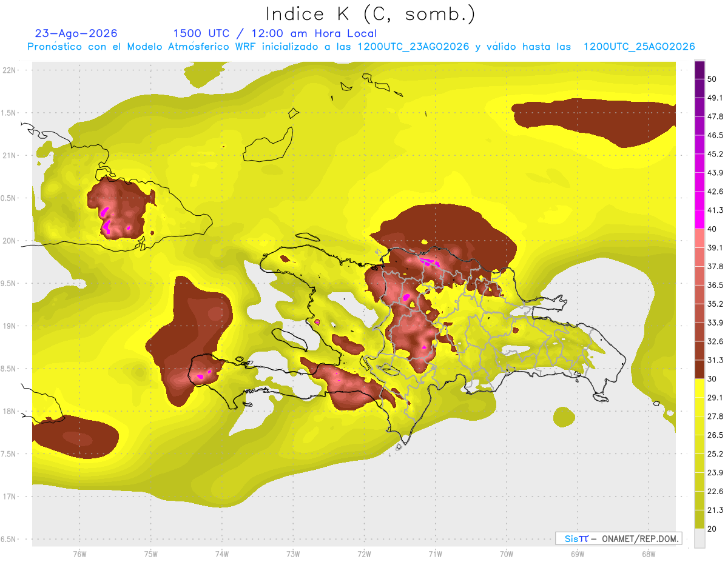728x562 pixels.
Task: Click the "Indice K (C, somb.)" title
Action: click(370, 14)
